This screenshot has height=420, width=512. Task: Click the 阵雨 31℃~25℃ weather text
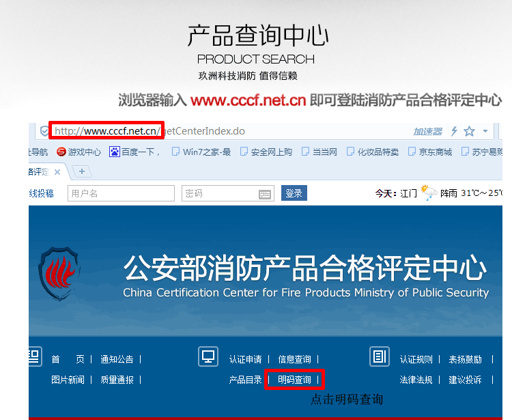[471, 193]
